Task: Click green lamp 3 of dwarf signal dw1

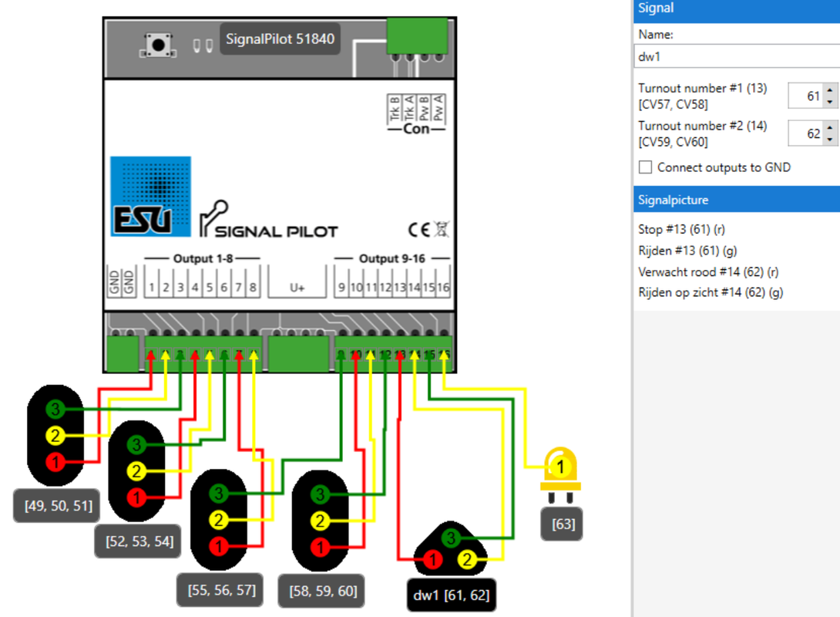Action: point(451,538)
